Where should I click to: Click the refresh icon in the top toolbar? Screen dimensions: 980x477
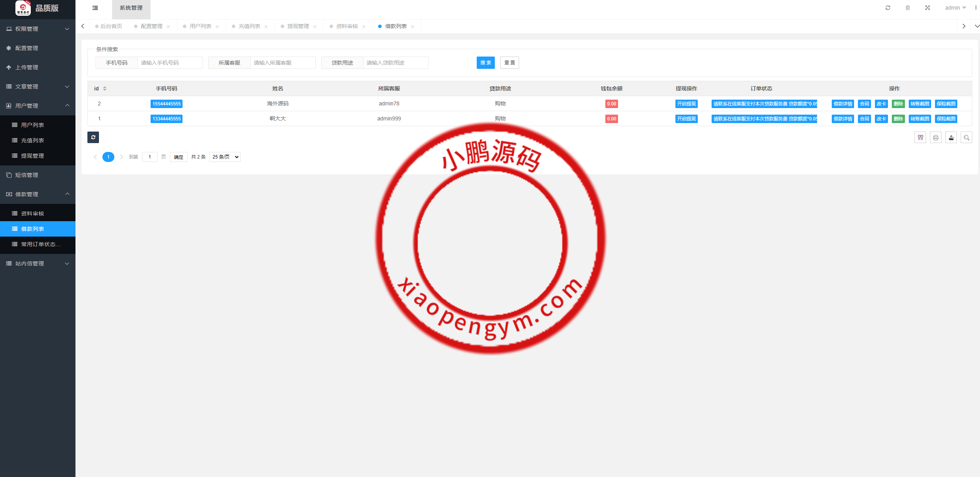(x=888, y=7)
